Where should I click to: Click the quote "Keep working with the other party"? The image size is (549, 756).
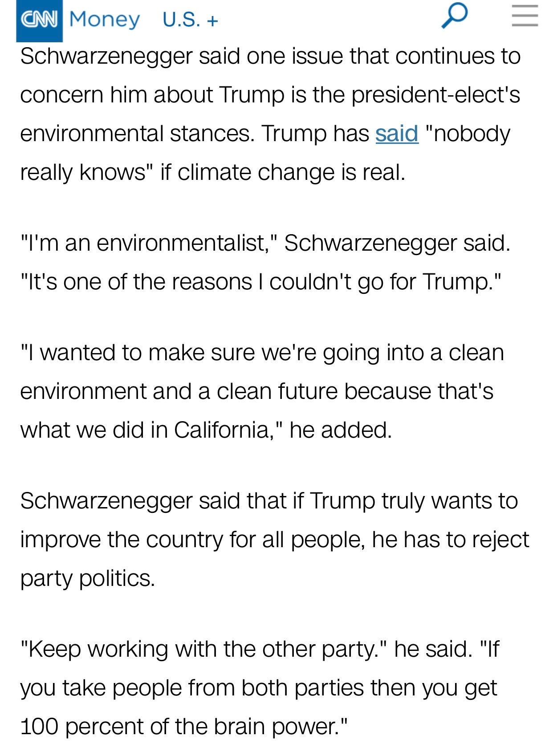tap(203, 649)
